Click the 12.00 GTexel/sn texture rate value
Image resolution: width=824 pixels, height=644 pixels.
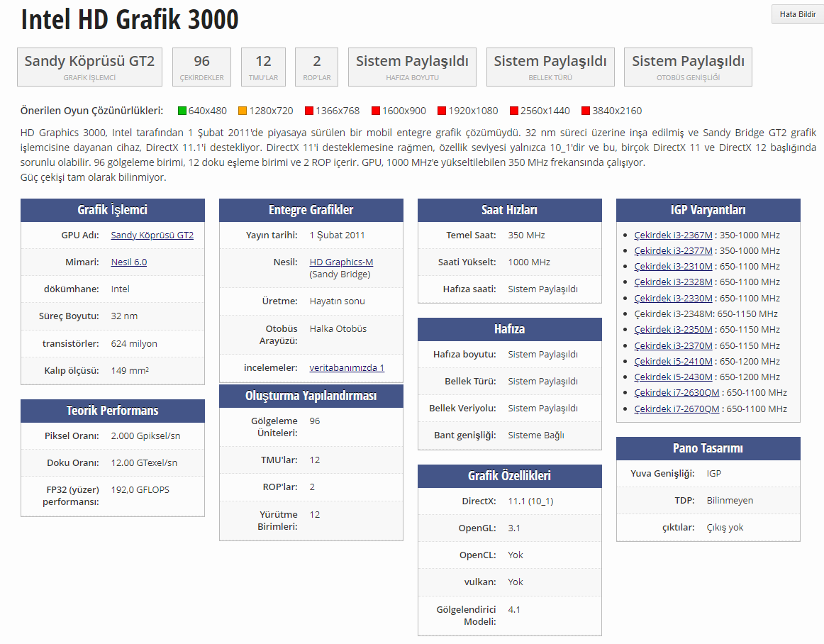pos(144,462)
